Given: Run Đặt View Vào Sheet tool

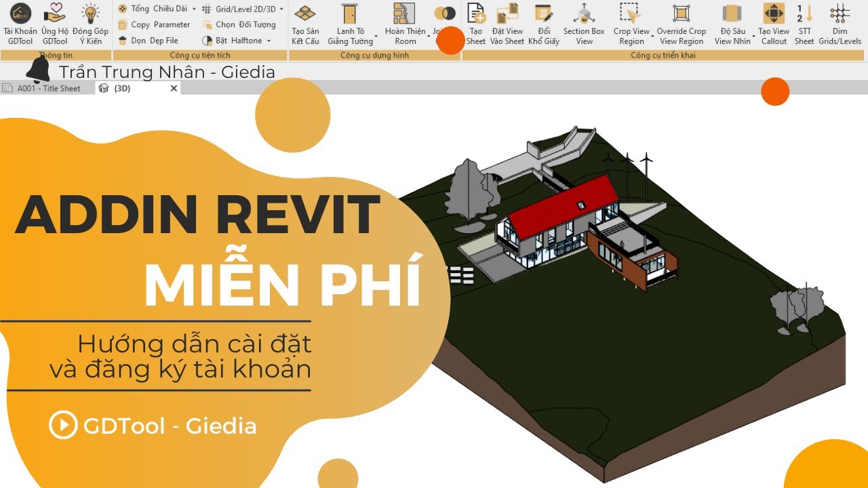Looking at the screenshot, I should click(507, 24).
